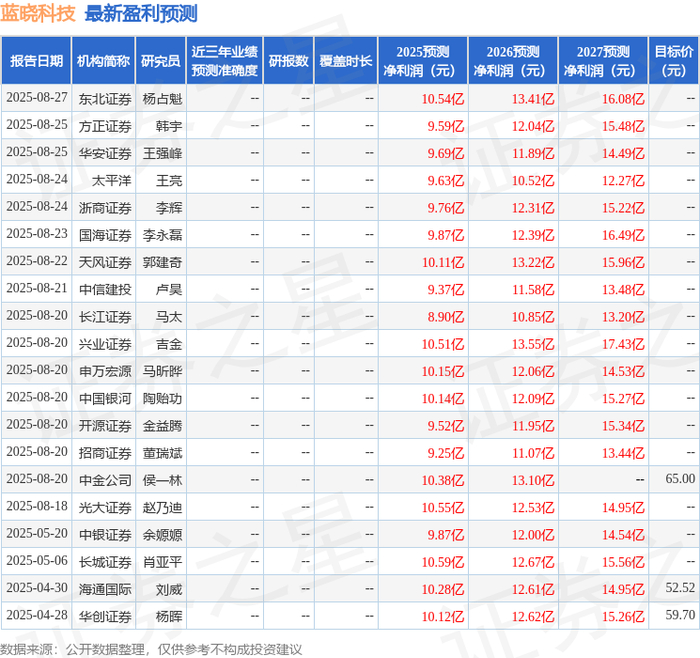Screen dimensions: 700x658
Task: Click 海通国际 target price 52.52
Action: coord(680,587)
